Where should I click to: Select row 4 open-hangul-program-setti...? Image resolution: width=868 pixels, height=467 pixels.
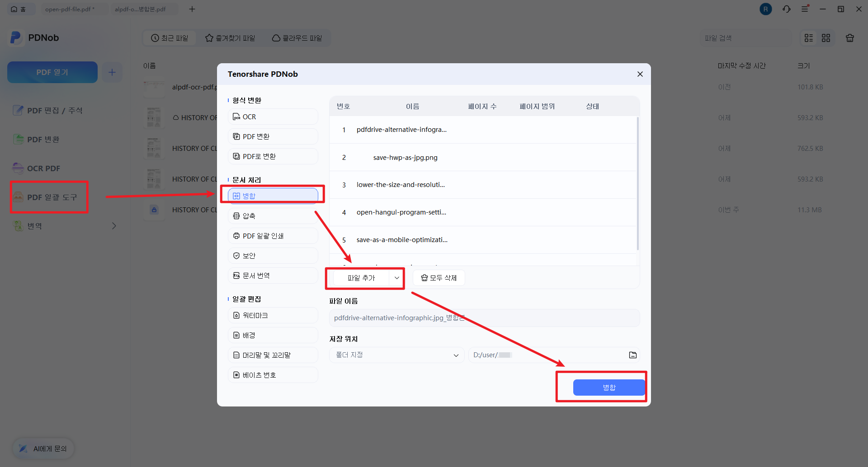tap(483, 212)
